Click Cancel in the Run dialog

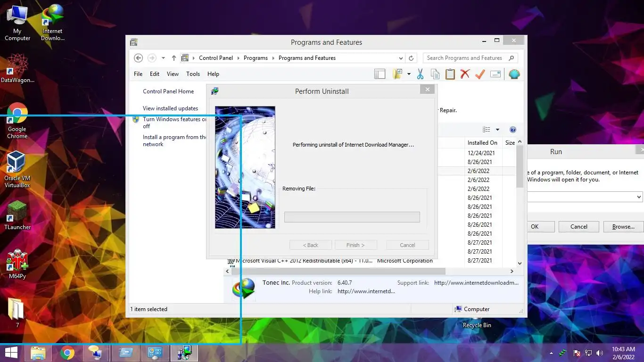(x=578, y=227)
